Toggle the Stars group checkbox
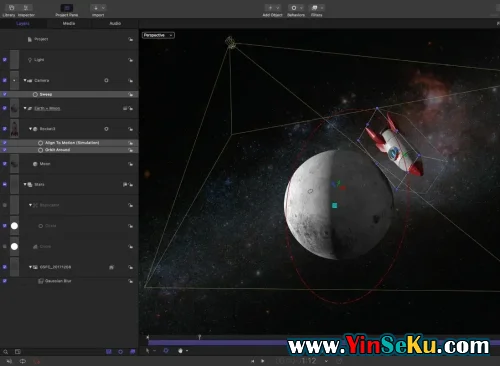The height and width of the screenshot is (366, 500). tap(5, 184)
